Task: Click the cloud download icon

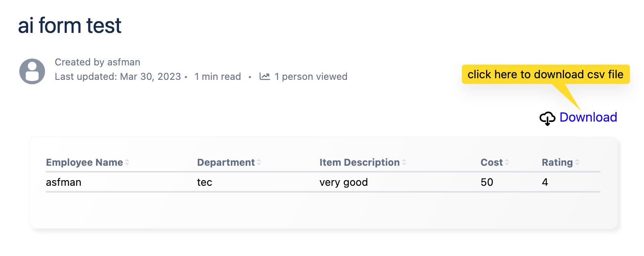Action: tap(547, 118)
